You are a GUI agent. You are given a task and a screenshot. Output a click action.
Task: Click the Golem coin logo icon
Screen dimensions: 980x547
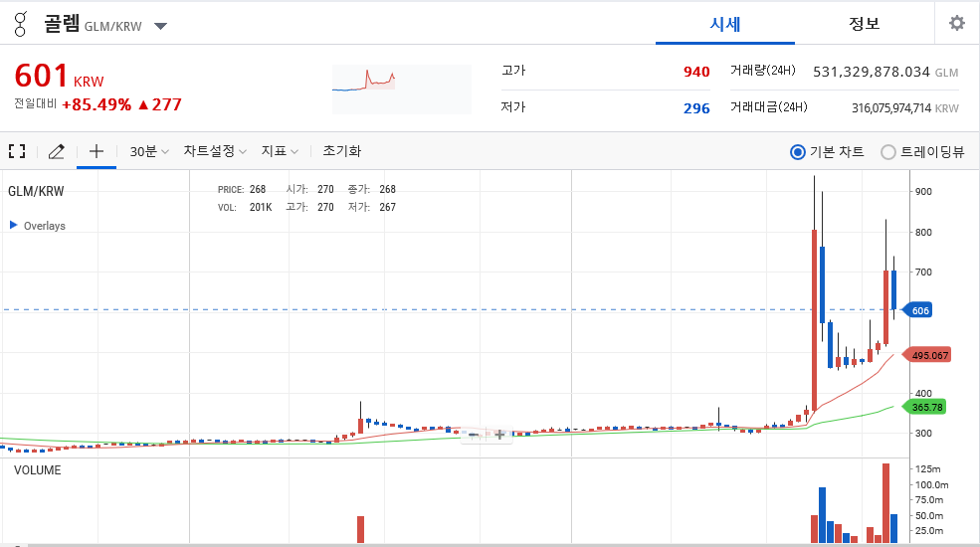21,24
